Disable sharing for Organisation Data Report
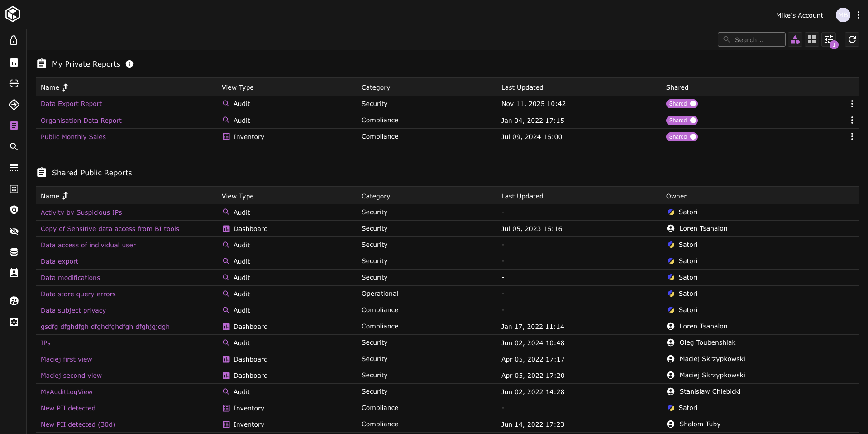 coord(682,121)
